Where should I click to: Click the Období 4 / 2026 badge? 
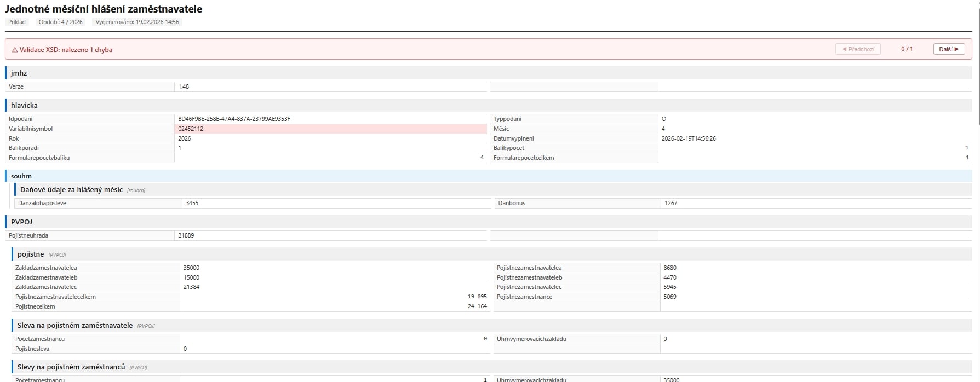[x=61, y=22]
